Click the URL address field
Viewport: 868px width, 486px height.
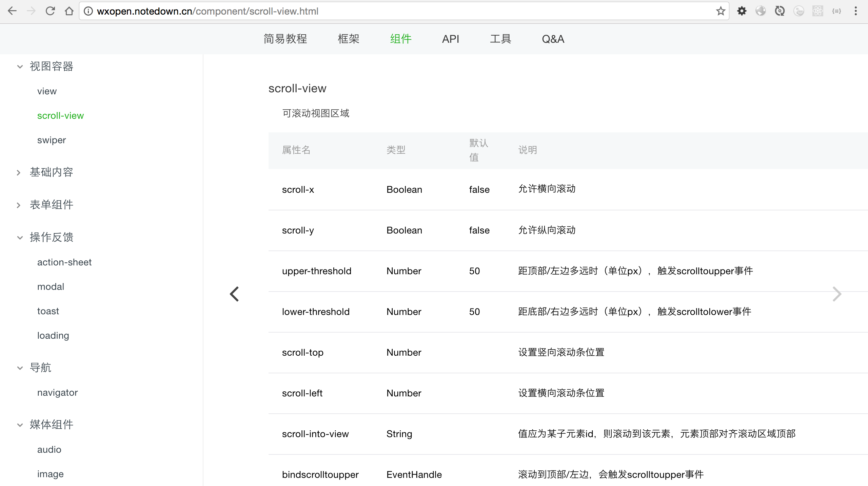click(x=407, y=11)
